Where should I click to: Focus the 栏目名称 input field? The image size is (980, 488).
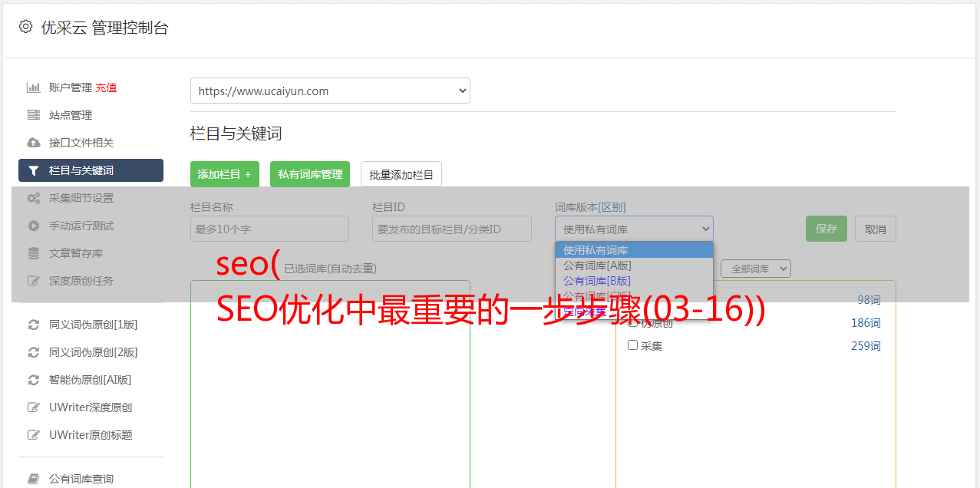(x=269, y=229)
